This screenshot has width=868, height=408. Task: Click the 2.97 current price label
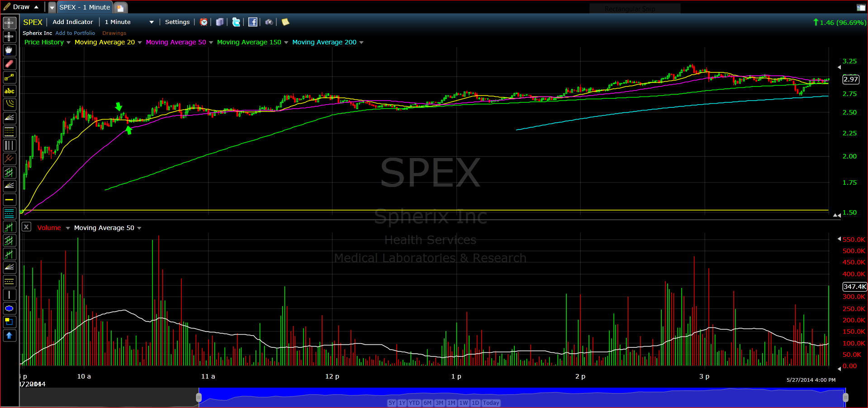[850, 79]
